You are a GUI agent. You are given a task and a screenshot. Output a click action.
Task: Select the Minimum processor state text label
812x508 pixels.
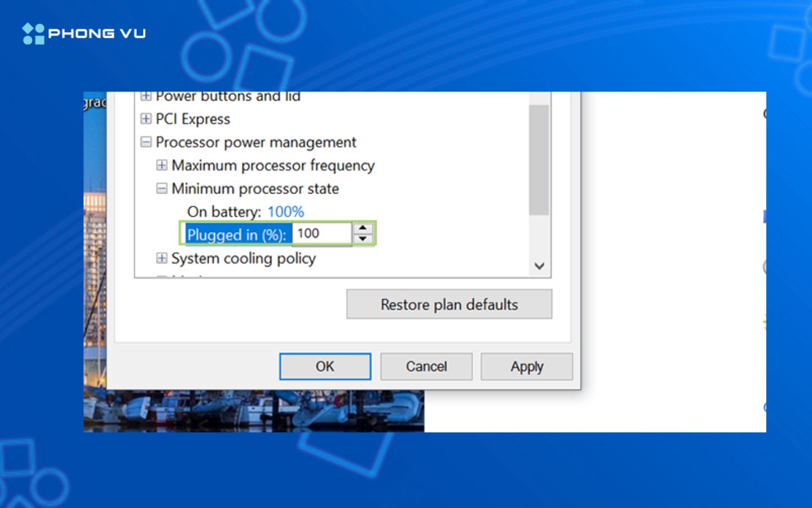(255, 189)
